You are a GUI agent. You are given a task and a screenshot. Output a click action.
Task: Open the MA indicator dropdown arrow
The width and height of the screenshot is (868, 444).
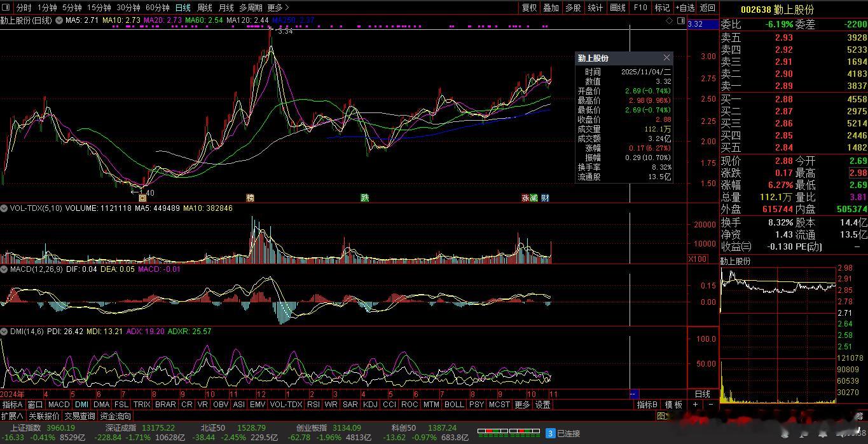click(58, 21)
